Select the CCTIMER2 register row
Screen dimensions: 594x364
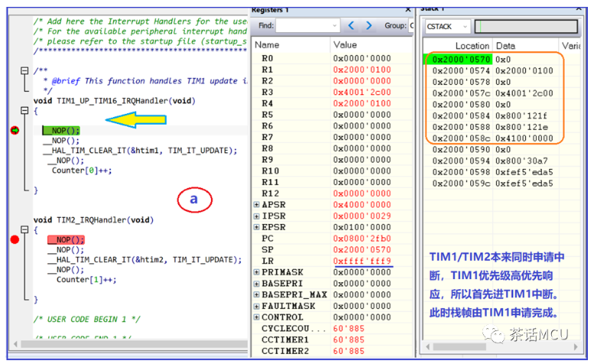(333, 351)
